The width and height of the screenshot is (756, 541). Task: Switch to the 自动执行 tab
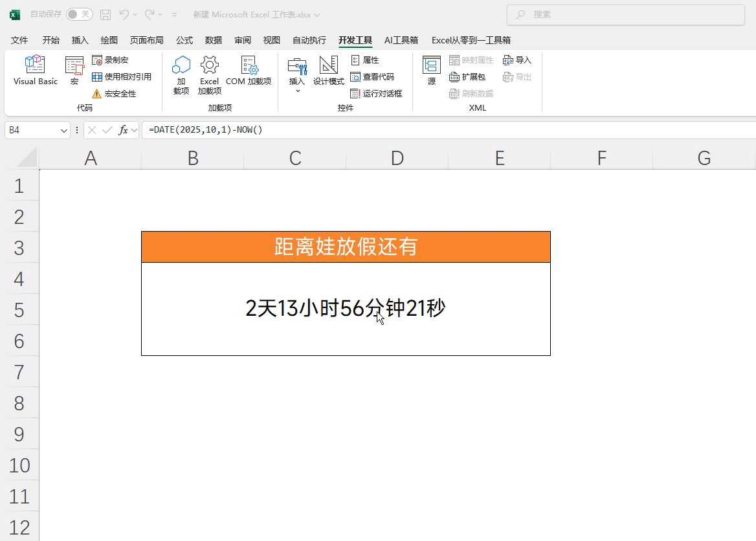[309, 40]
